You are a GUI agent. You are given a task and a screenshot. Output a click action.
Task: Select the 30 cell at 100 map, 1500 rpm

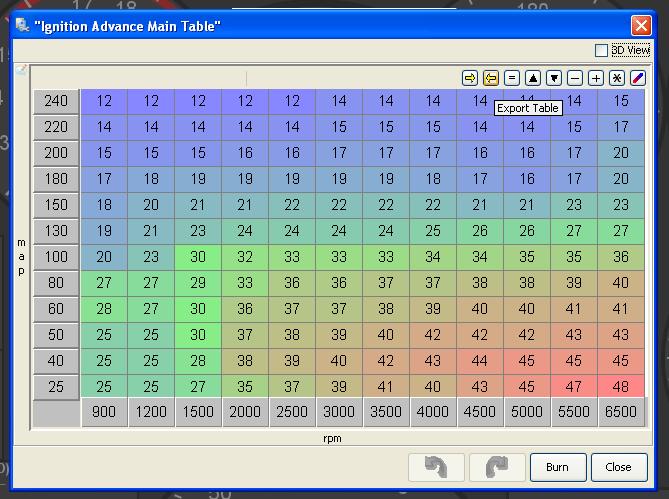198,257
